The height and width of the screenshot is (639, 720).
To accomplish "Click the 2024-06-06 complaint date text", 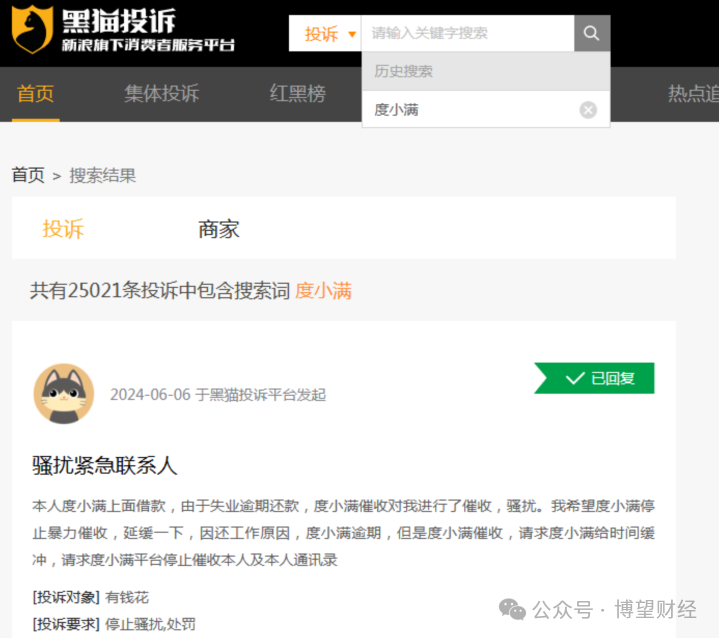I will (150, 395).
